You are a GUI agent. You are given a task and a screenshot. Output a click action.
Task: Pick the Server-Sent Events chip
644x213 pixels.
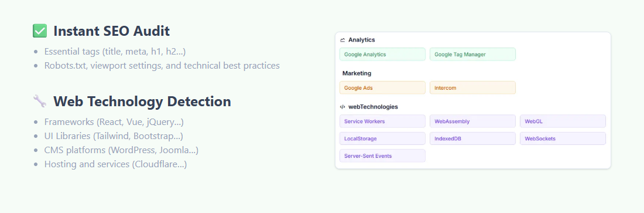382,155
